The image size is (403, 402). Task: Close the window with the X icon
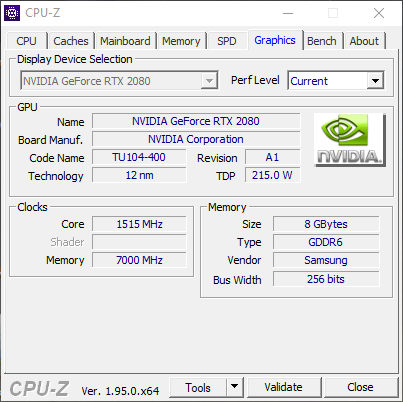[379, 13]
